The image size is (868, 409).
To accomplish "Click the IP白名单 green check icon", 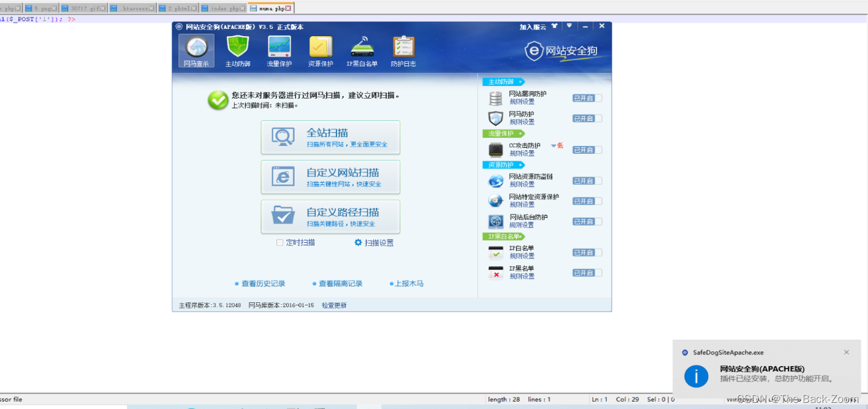I will coord(495,252).
